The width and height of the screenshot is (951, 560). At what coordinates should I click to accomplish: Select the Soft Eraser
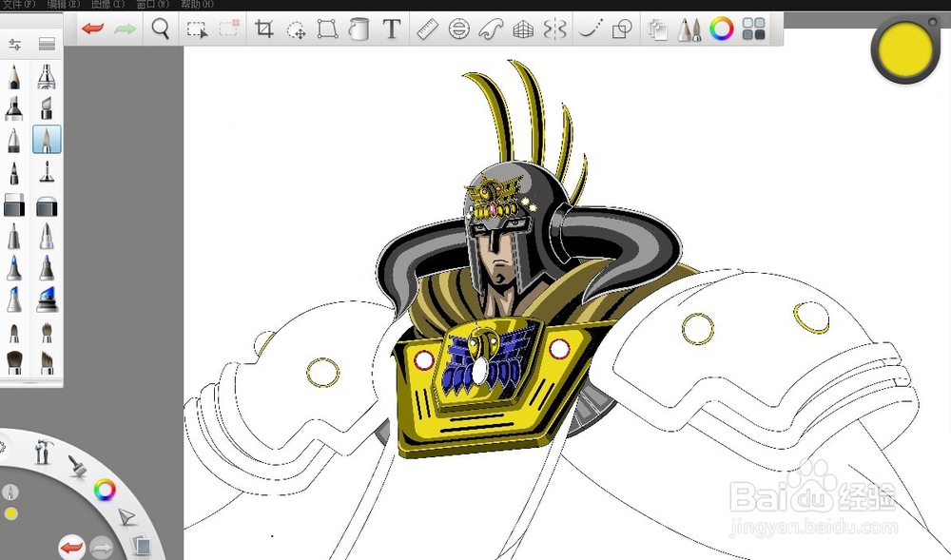coord(47,205)
